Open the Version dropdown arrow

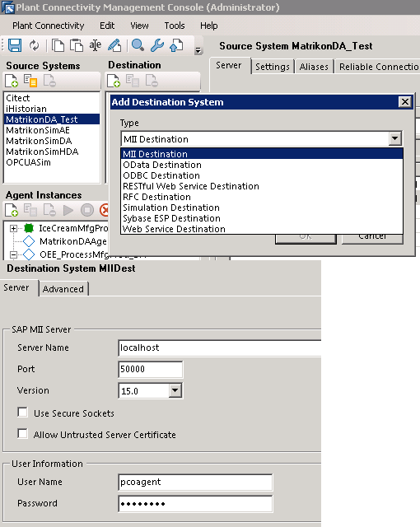pyautogui.click(x=175, y=390)
